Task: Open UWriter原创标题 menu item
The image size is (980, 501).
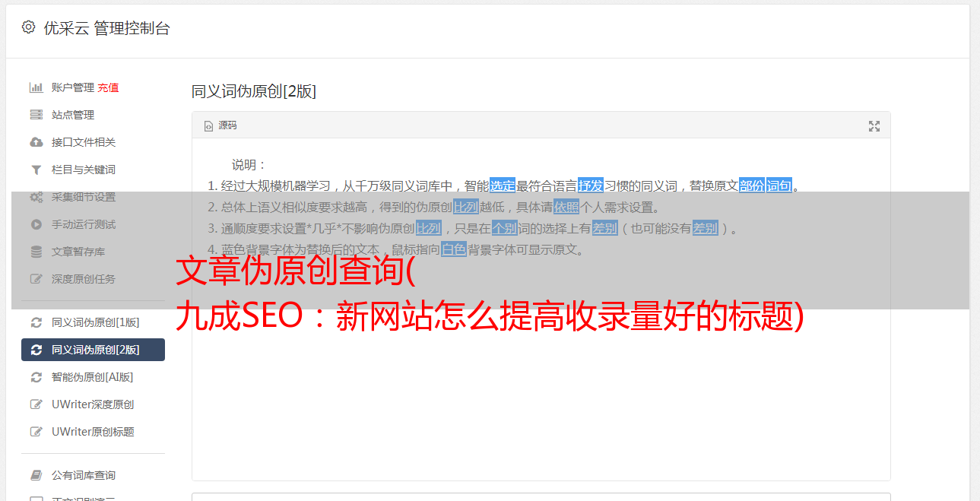Action: point(93,432)
